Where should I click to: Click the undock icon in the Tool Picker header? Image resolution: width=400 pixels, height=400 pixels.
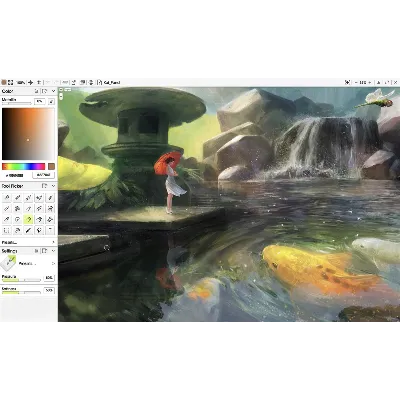pyautogui.click(x=44, y=186)
